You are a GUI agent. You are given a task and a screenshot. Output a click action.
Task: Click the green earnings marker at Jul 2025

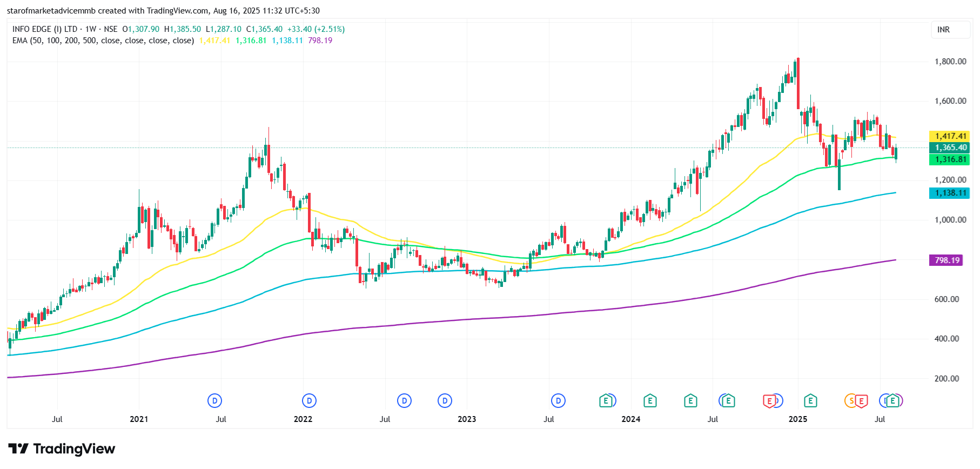(893, 401)
